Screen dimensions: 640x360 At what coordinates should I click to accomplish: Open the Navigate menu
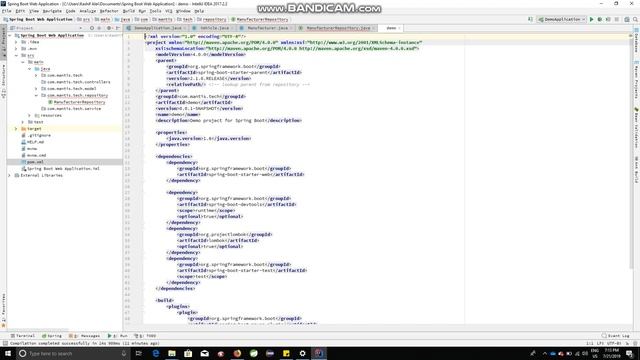(52, 11)
